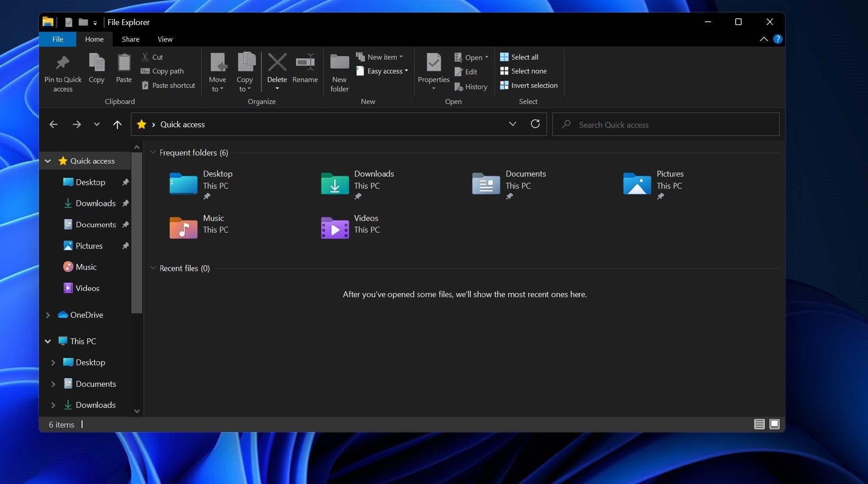The width and height of the screenshot is (868, 484).
Task: Open the Easy access dropdown
Action: coord(382,71)
